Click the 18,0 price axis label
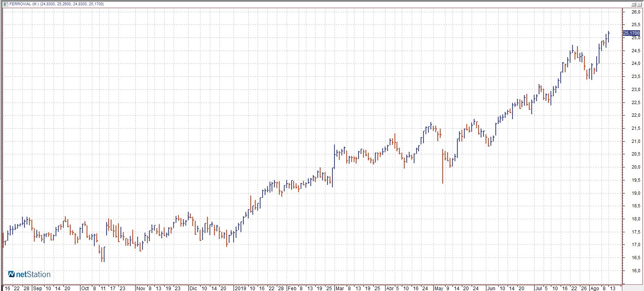 (x=636, y=219)
